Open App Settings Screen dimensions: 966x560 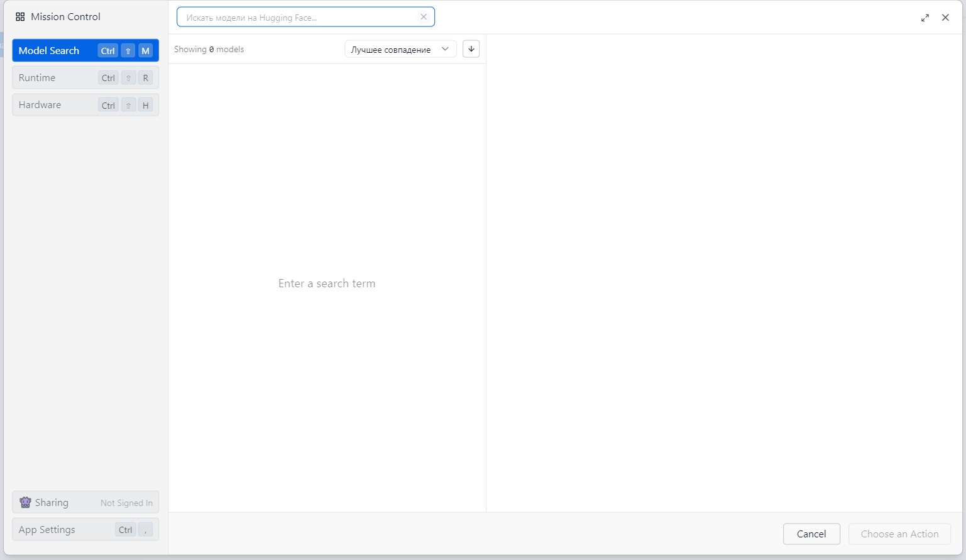tap(85, 529)
